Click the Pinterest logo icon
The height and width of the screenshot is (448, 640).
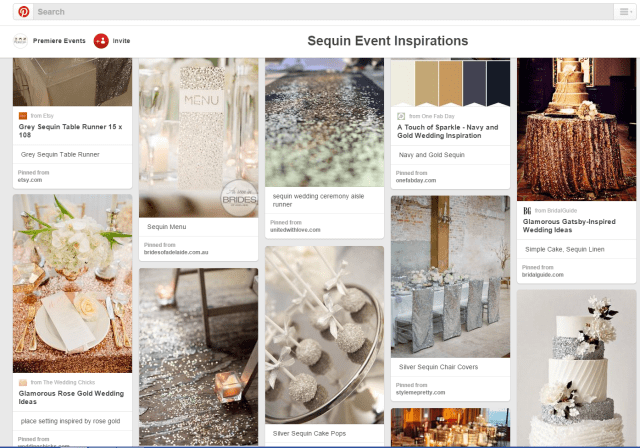tap(24, 12)
